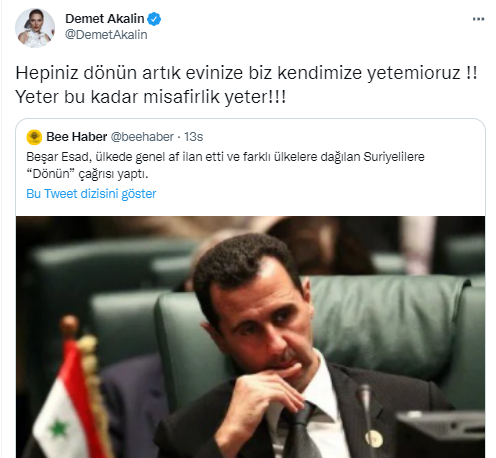Click the blue verified badge
Image resolution: width=496 pixels, height=458 pixels.
pyautogui.click(x=154, y=19)
